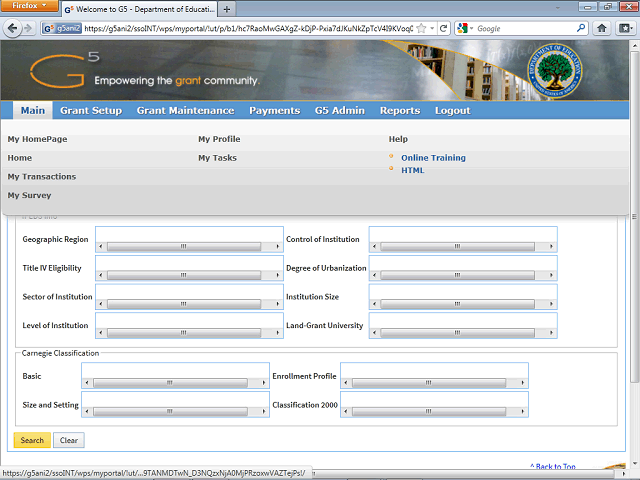Open My Tasks

click(x=218, y=158)
